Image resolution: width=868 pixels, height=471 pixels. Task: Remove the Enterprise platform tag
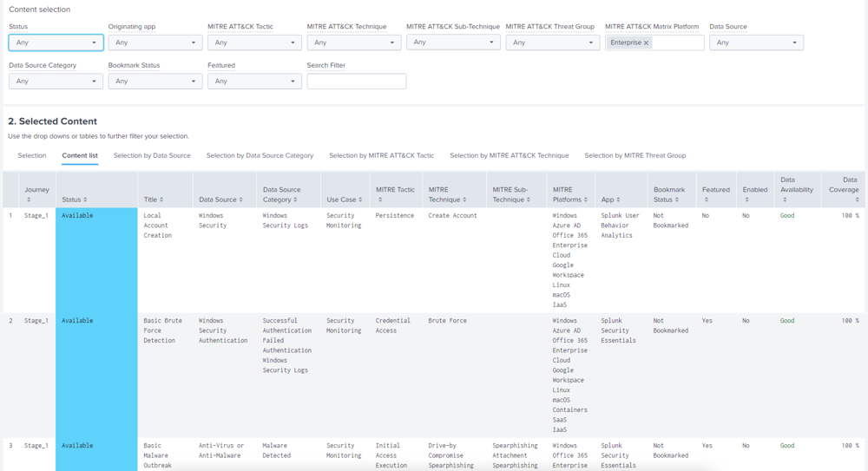[646, 43]
